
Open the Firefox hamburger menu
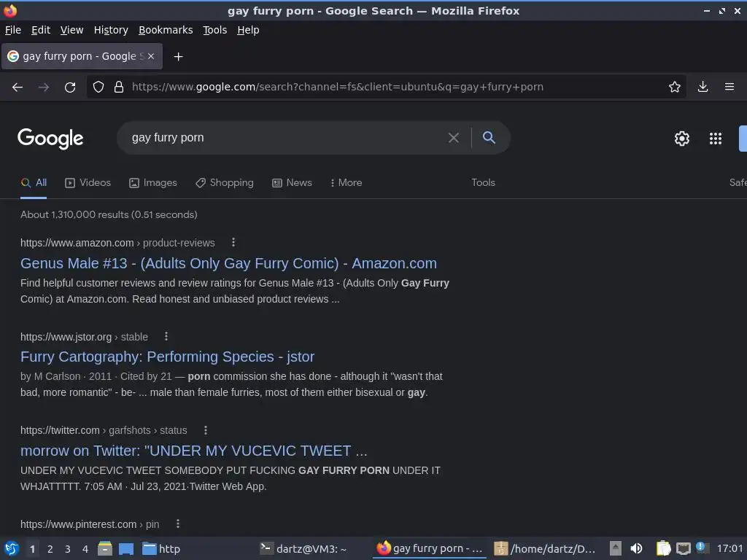tap(729, 87)
